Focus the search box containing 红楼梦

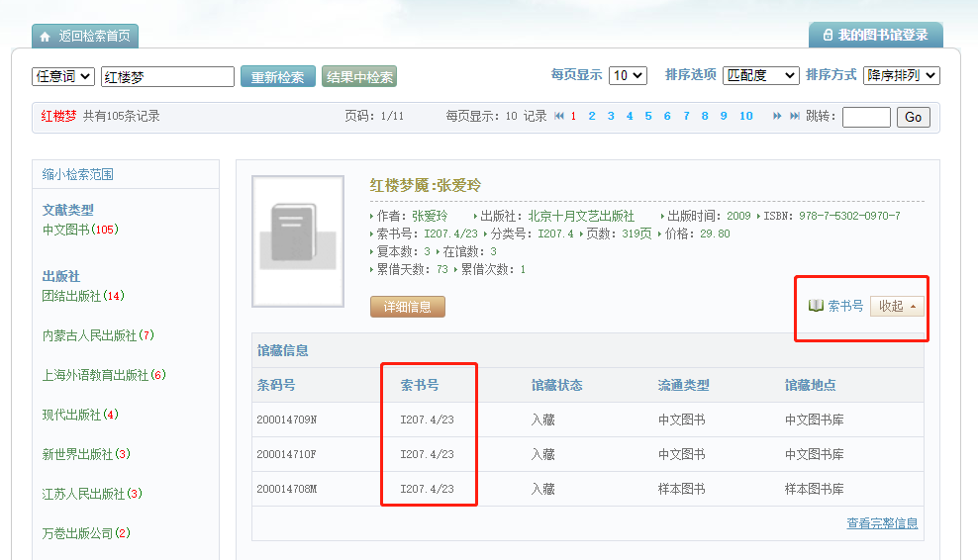(x=167, y=77)
